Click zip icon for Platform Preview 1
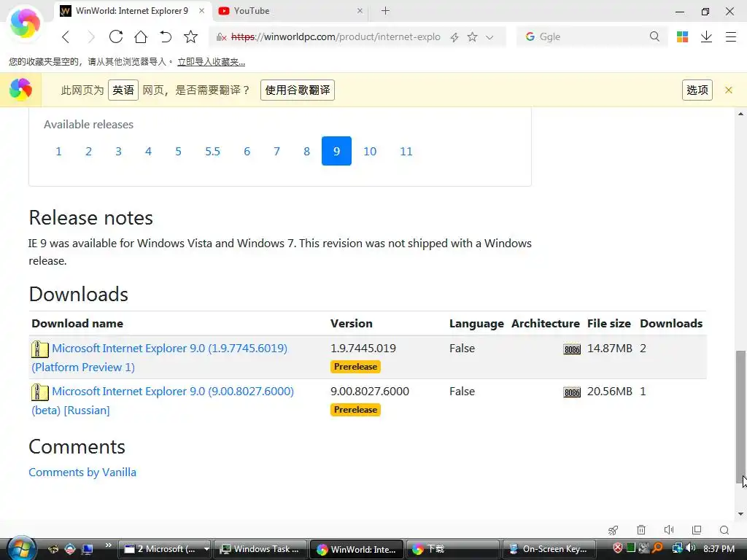Screen dimensions: 747x560 (40, 349)
